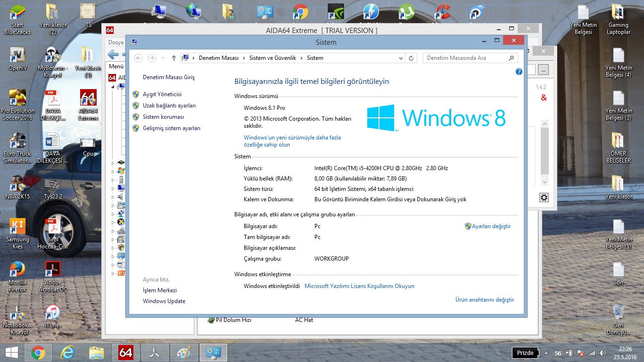Select the security shield icon in AIDA64 tree
The image size is (644, 362).
pos(121,247)
